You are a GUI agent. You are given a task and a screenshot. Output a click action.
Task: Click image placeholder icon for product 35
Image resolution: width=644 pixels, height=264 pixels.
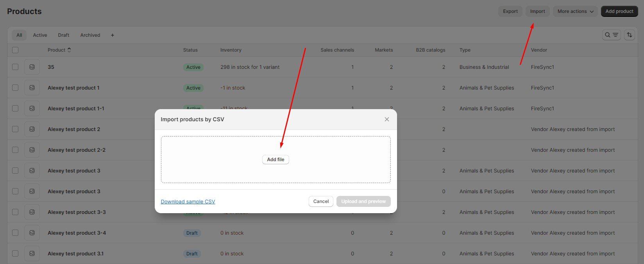(32, 67)
